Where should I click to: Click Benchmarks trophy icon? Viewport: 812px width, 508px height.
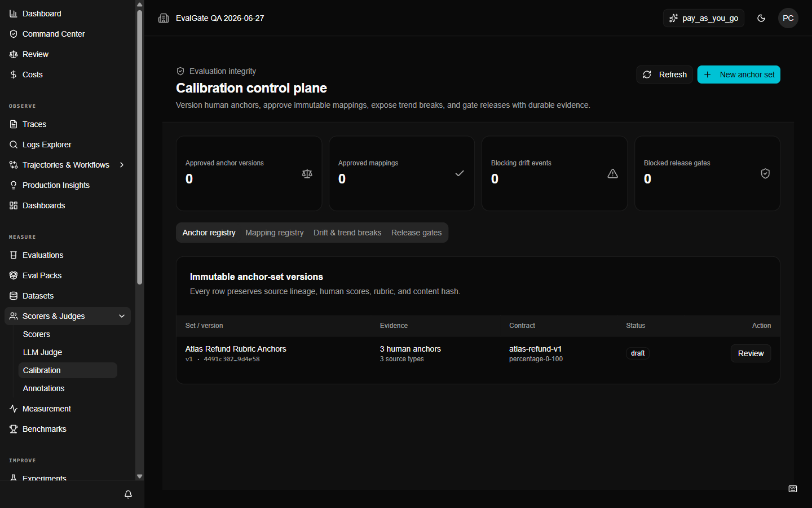(14, 429)
